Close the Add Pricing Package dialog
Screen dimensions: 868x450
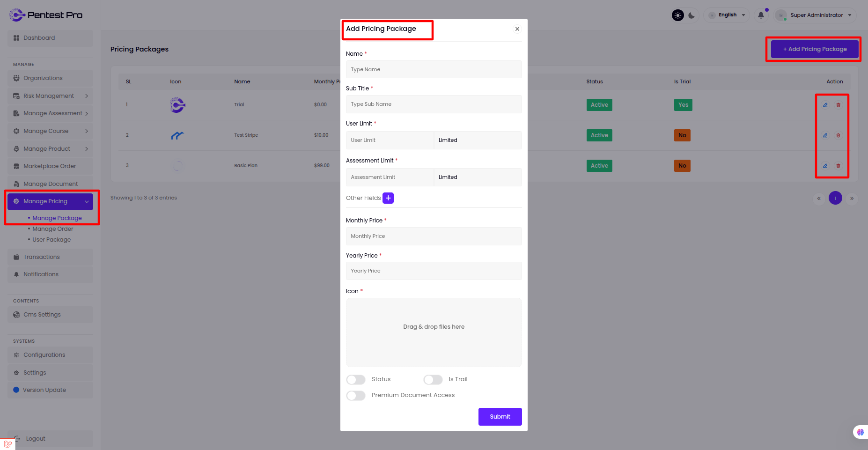point(517,29)
